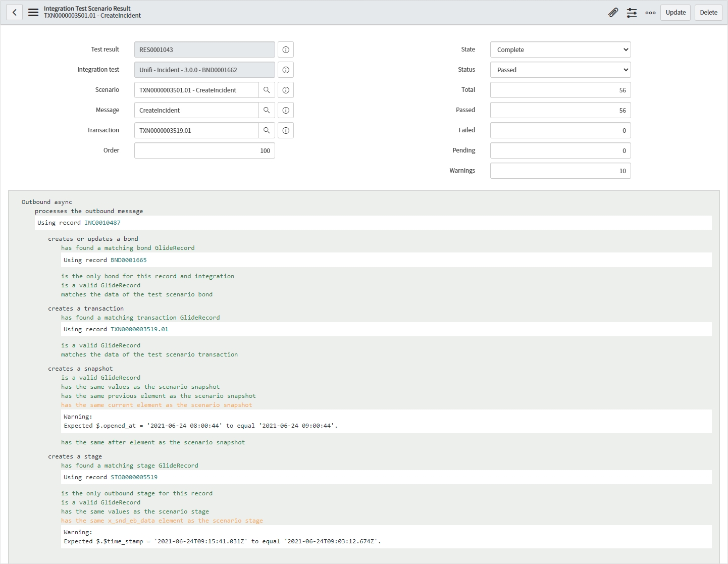
Task: Click into the Order input field
Action: [204, 150]
